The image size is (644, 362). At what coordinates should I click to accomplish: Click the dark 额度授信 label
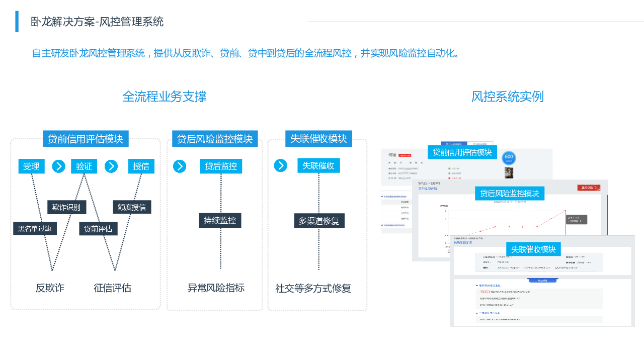[132, 207]
